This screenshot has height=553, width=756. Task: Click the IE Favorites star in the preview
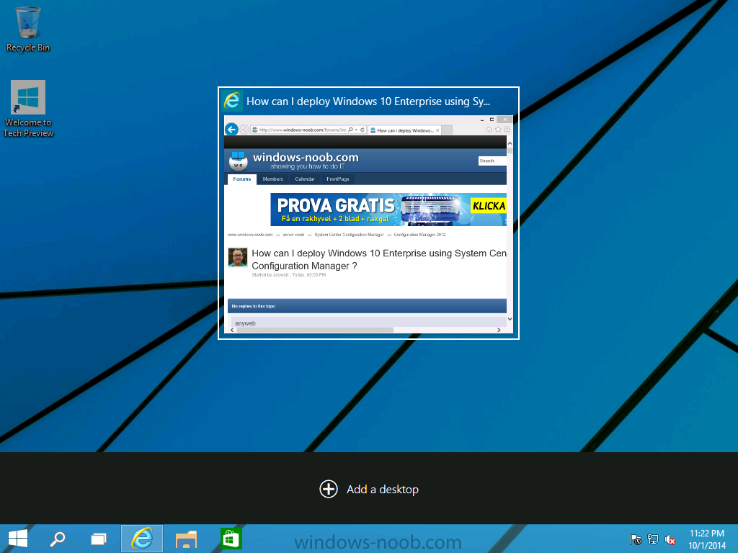pyautogui.click(x=498, y=130)
